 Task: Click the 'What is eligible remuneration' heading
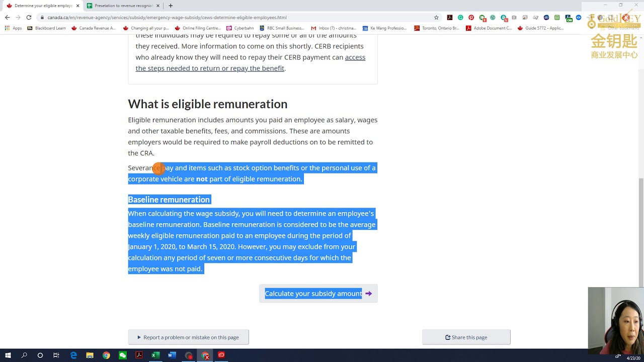(208, 104)
